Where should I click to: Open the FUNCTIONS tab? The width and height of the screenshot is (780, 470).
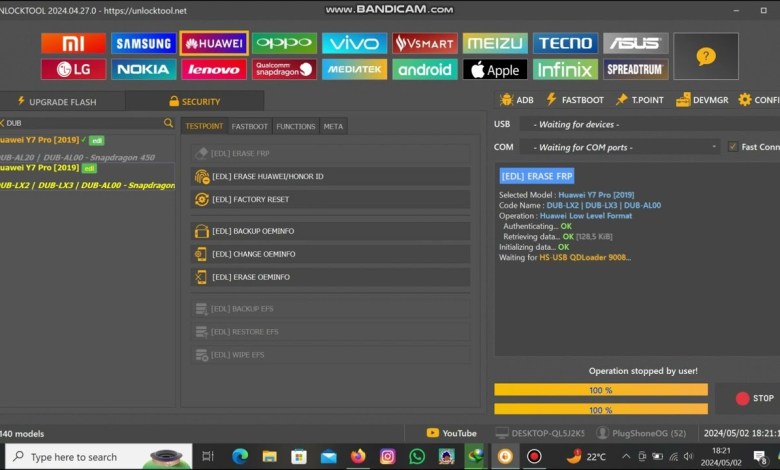pyautogui.click(x=295, y=126)
